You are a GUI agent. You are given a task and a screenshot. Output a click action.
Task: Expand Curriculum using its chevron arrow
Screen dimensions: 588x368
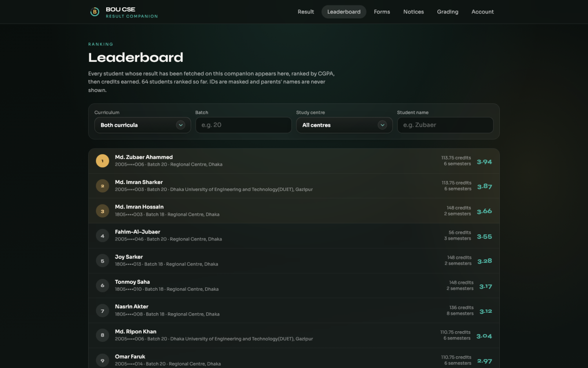click(x=180, y=125)
